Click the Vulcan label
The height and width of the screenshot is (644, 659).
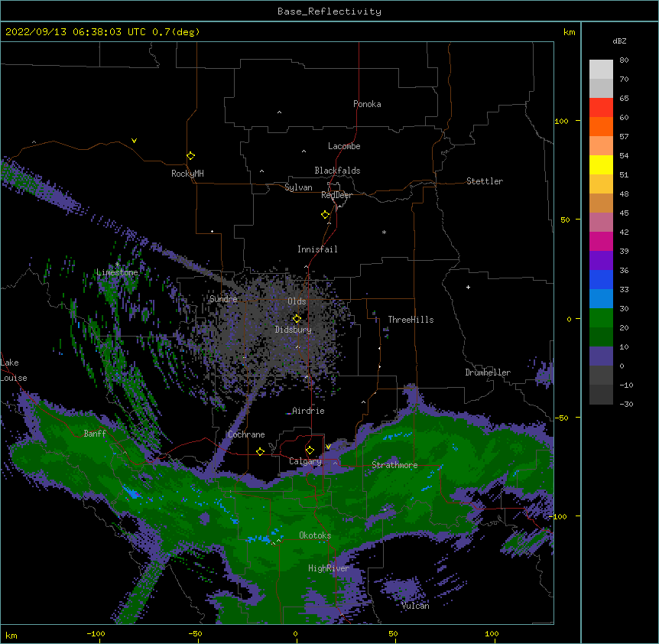click(415, 606)
